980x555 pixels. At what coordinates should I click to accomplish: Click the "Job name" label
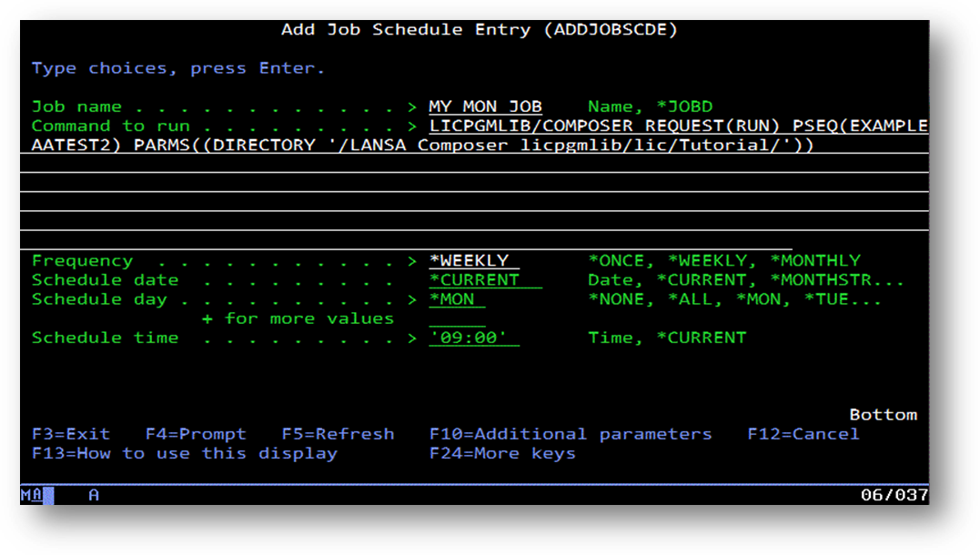pos(76,106)
